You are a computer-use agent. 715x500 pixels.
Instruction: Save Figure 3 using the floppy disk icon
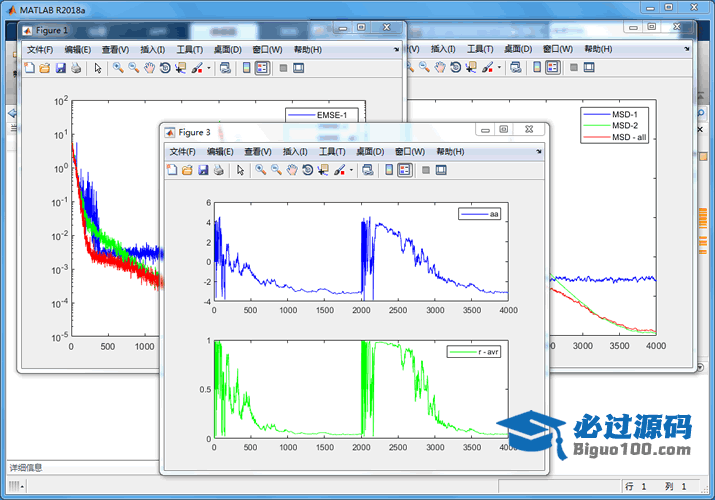203,170
